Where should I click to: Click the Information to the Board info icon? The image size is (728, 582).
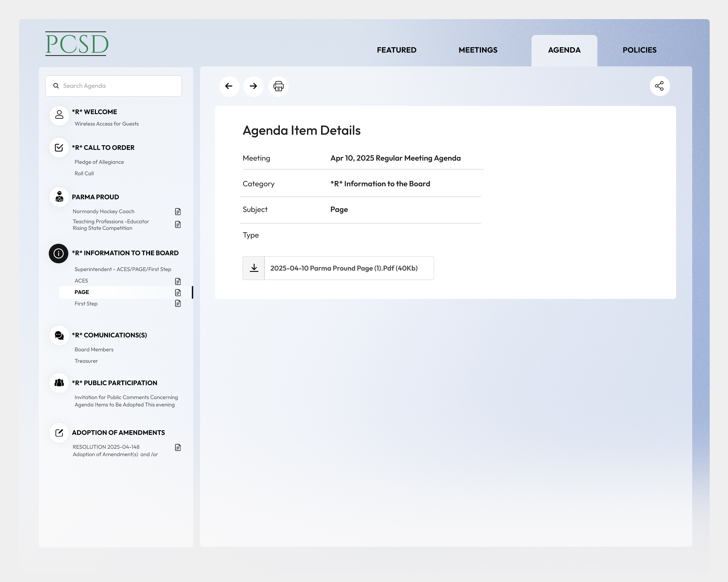[59, 253]
